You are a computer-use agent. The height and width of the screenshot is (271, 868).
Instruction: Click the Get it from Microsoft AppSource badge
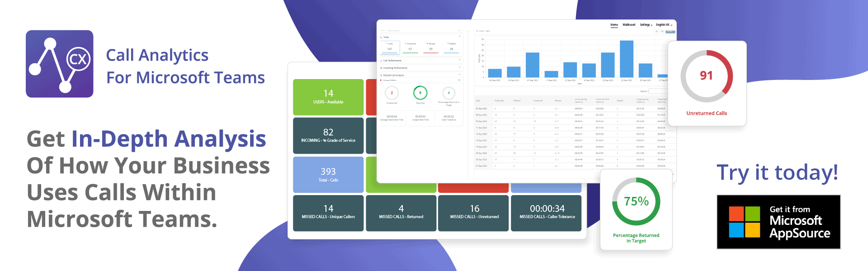[778, 222]
